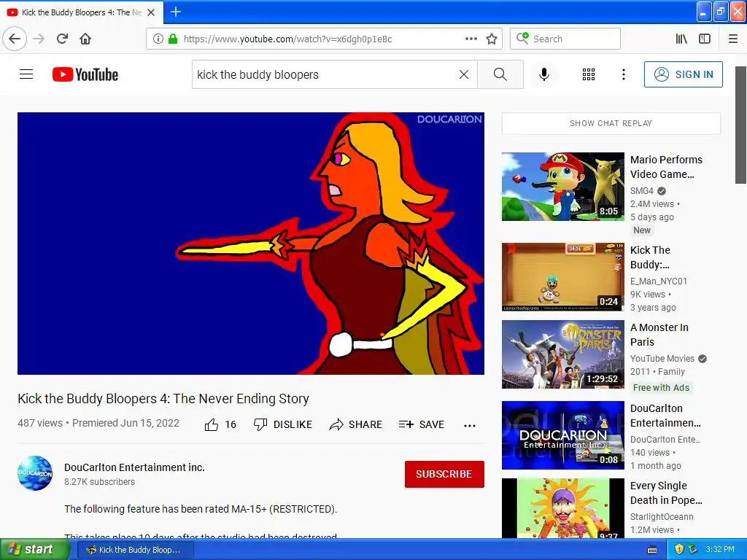The width and height of the screenshot is (747, 560).
Task: Click the taskbar clock 3:32 PM
Action: click(x=720, y=549)
